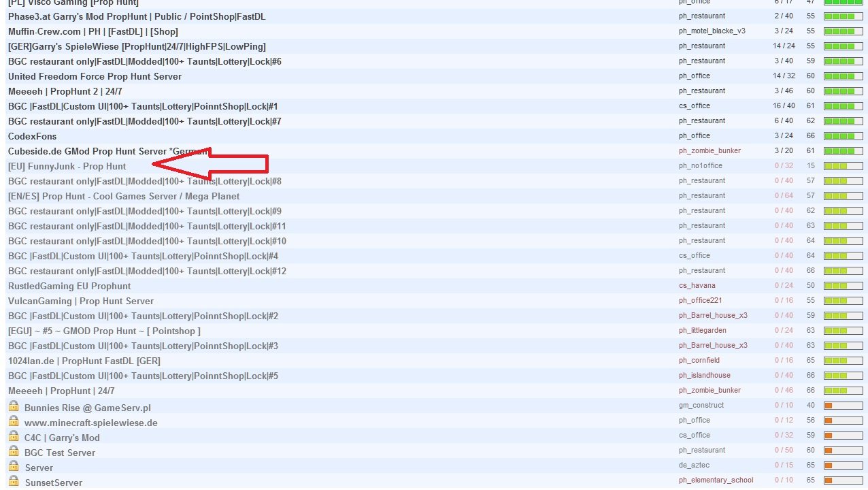The height and width of the screenshot is (490, 868).
Task: Select the Cubeside.de GMod Prop Hunt Server
Action: 102,151
